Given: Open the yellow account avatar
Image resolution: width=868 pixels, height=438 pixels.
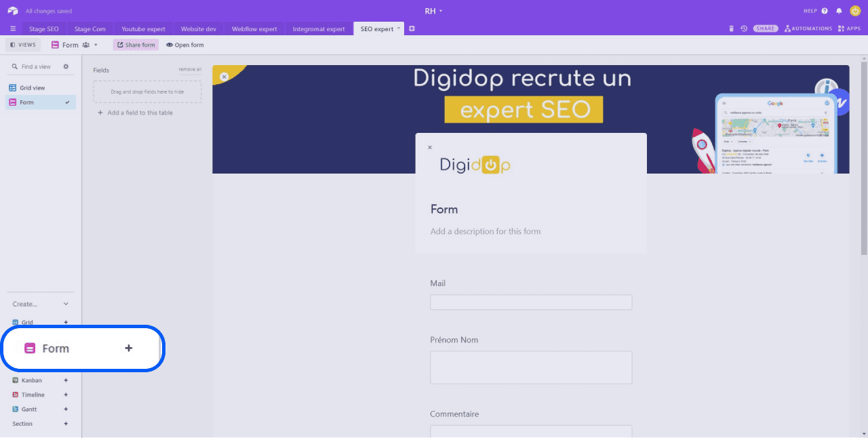Looking at the screenshot, I should click(854, 11).
